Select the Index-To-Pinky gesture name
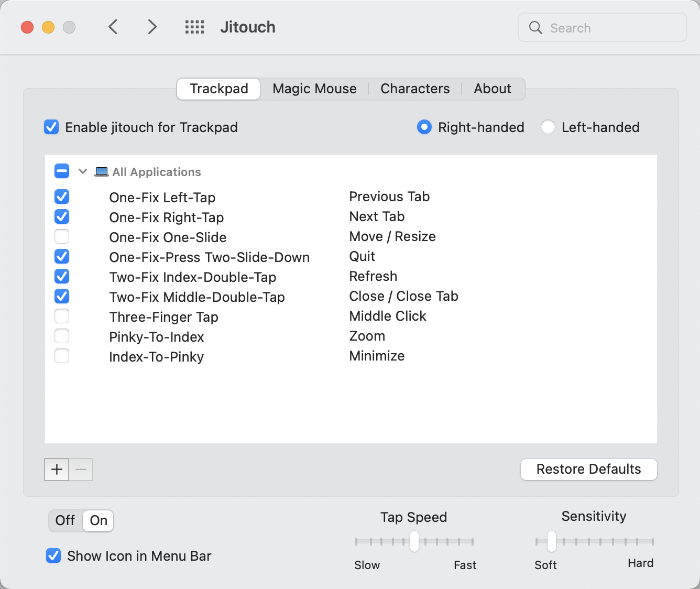The height and width of the screenshot is (589, 700). (x=156, y=357)
